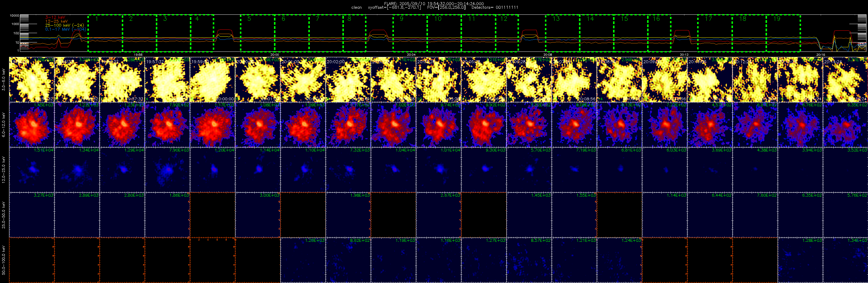This screenshot has width=868, height=283.
Task: Select interval 4 box on the light curve
Action: (202, 33)
